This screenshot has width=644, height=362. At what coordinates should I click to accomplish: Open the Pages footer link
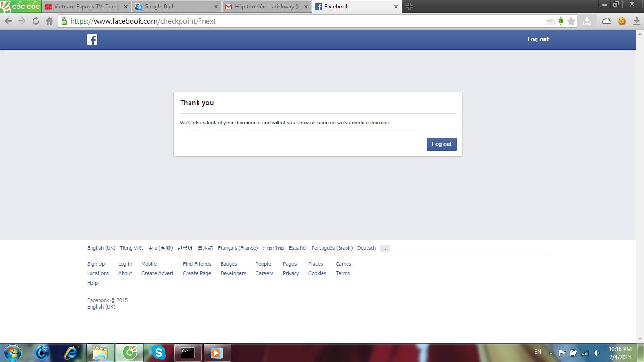coord(289,264)
